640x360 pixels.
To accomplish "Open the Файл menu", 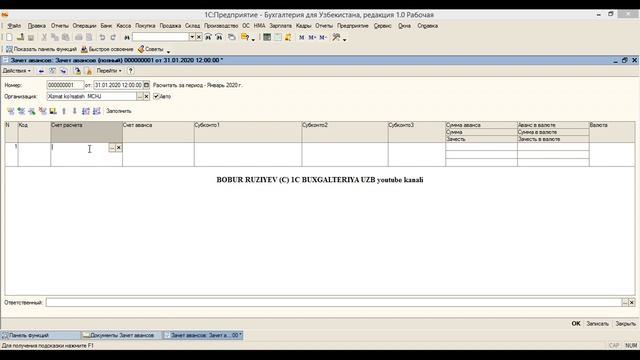I will (x=14, y=26).
